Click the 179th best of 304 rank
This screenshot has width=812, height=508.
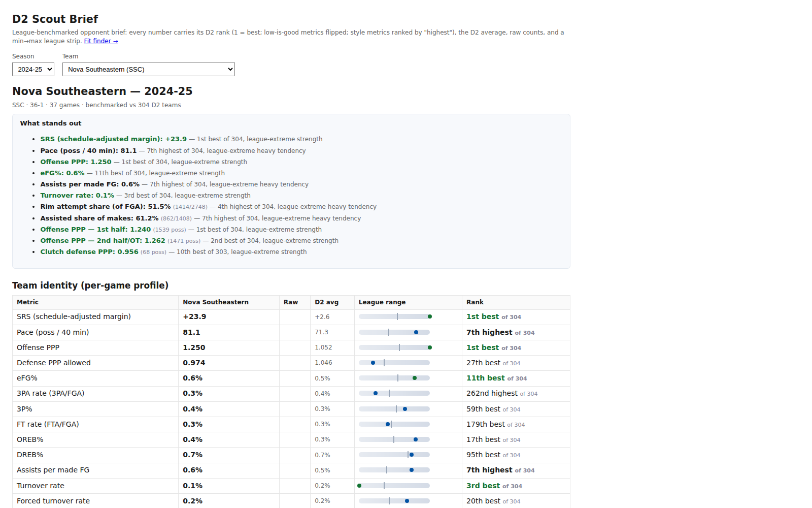496,425
